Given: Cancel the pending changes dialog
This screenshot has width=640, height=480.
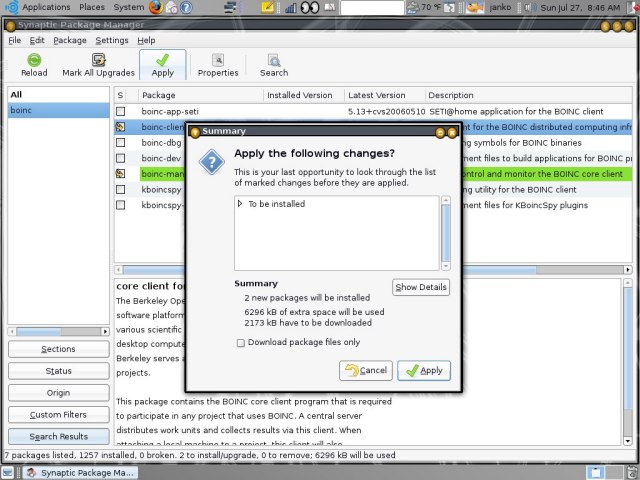Looking at the screenshot, I should (366, 370).
